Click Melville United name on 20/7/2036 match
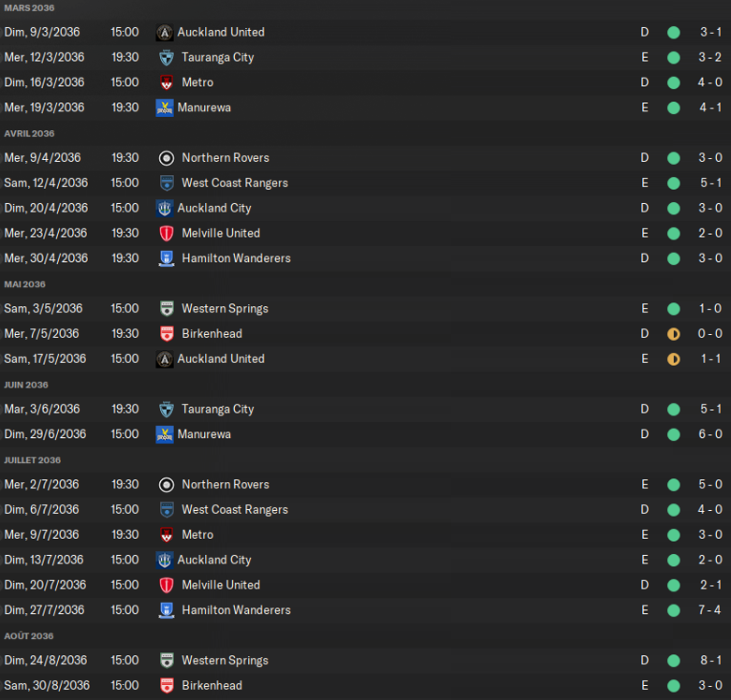Image resolution: width=731 pixels, height=700 pixels. 221,585
